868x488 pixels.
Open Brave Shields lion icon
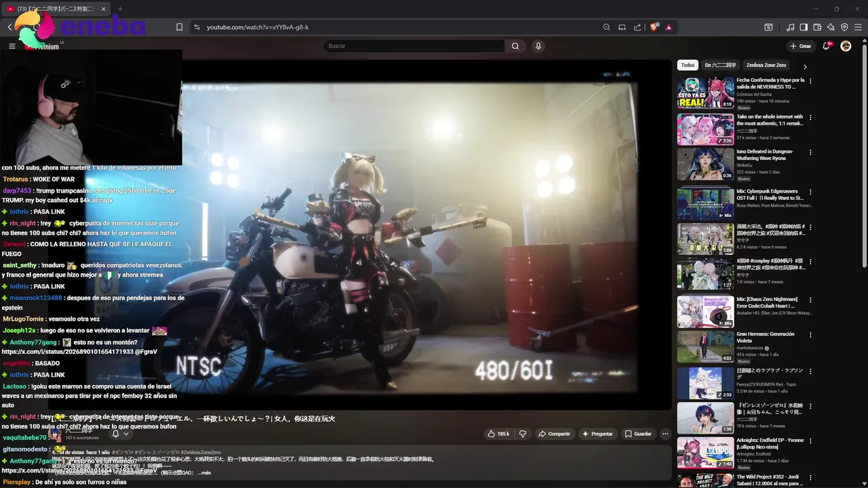(654, 27)
